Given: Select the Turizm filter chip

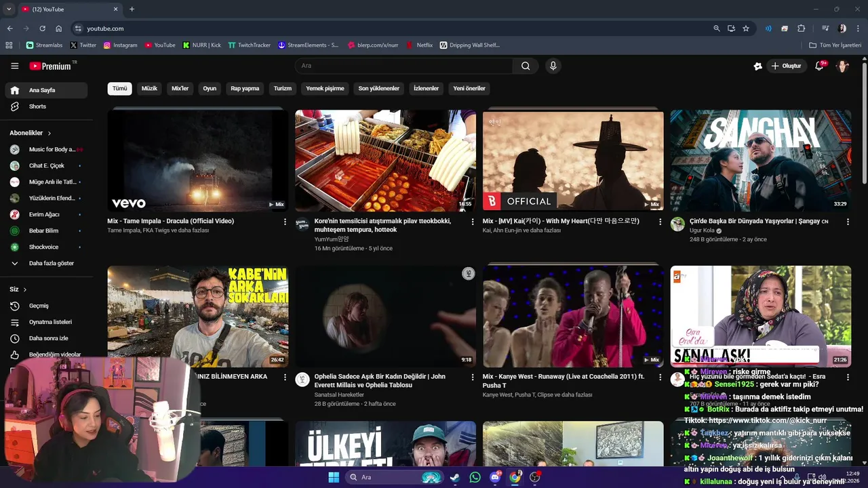Looking at the screenshot, I should [x=283, y=88].
